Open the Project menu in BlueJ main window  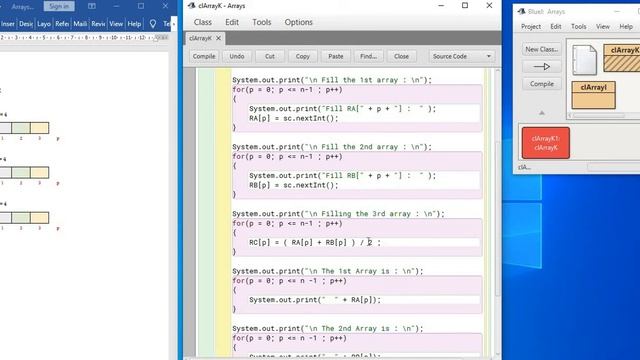click(x=531, y=27)
